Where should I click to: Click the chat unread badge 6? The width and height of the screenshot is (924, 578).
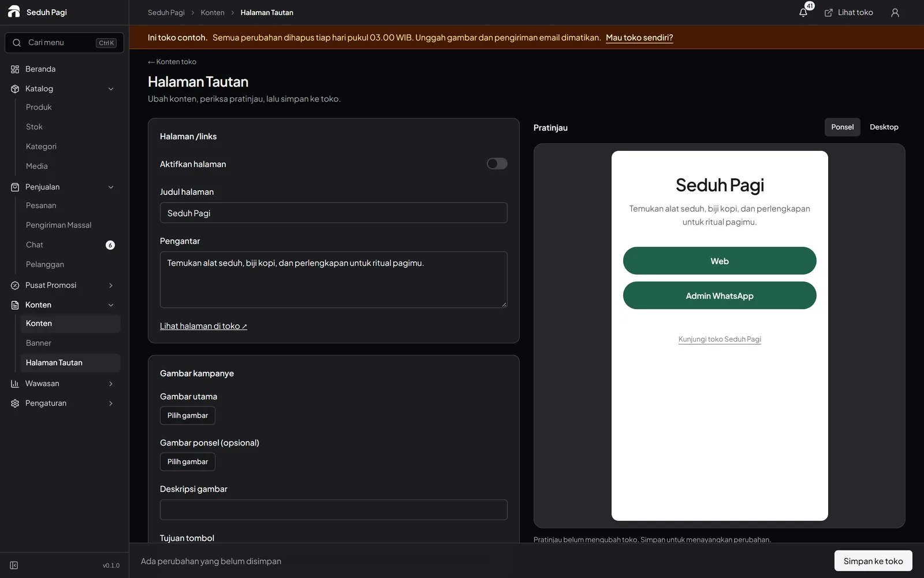click(110, 245)
